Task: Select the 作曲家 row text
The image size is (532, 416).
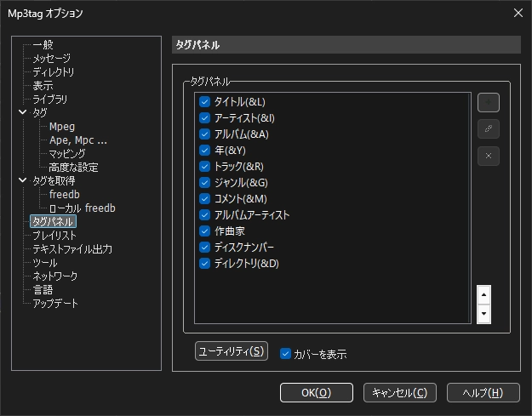Action: pos(229,231)
